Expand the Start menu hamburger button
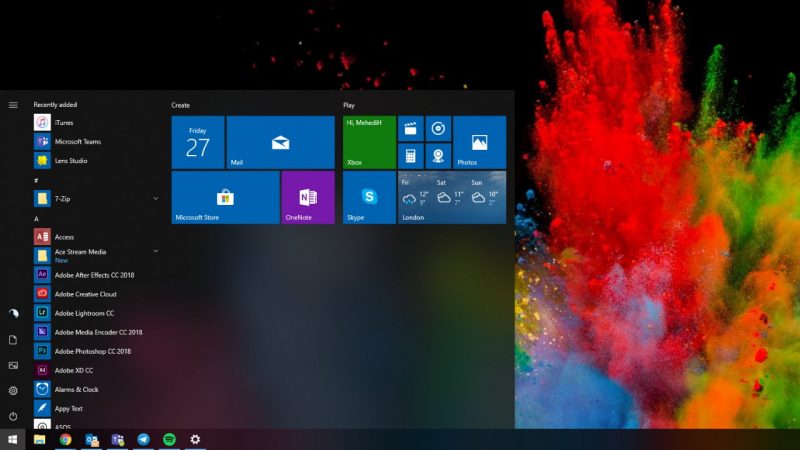 [x=13, y=105]
